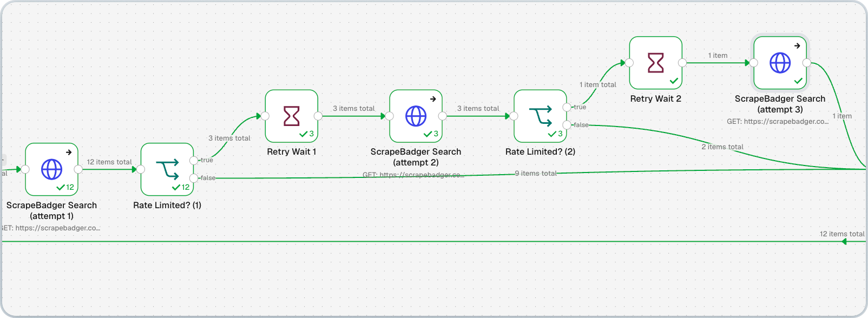Click the 'Retry Wait 1' node title
The height and width of the screenshot is (318, 868).
[292, 151]
